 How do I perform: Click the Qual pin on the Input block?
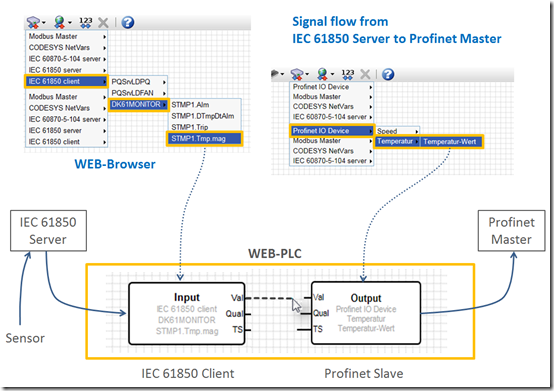click(234, 314)
